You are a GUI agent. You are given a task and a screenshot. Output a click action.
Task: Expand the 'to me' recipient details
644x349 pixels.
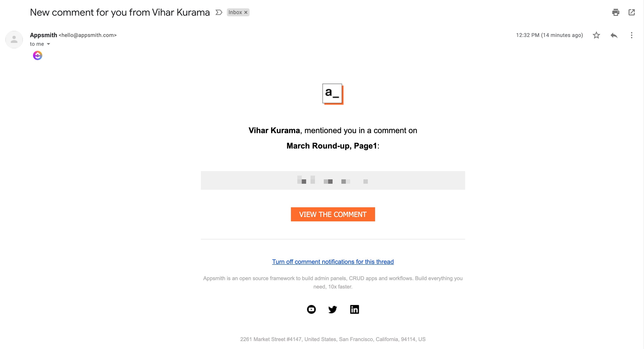[48, 44]
